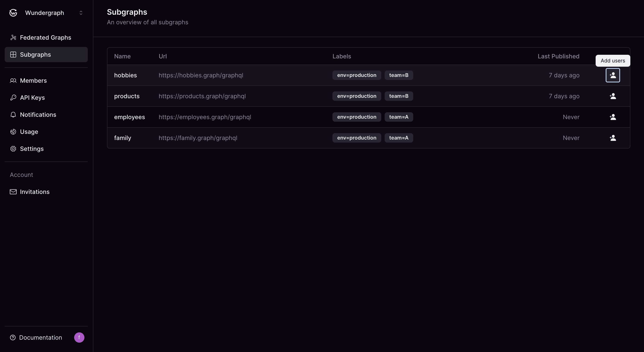Click the team=B badge on products row
644x352 pixels.
coord(399,96)
